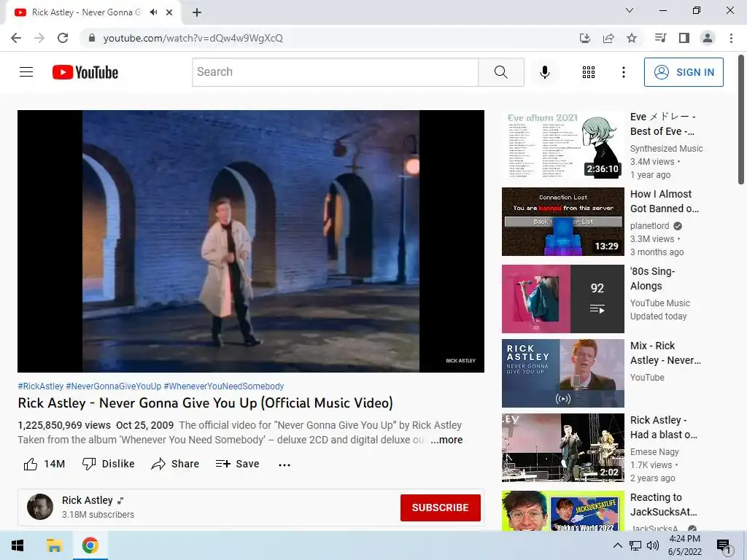Open How I Almost Got Banned thumbnail
This screenshot has height=560, width=747.
point(562,222)
